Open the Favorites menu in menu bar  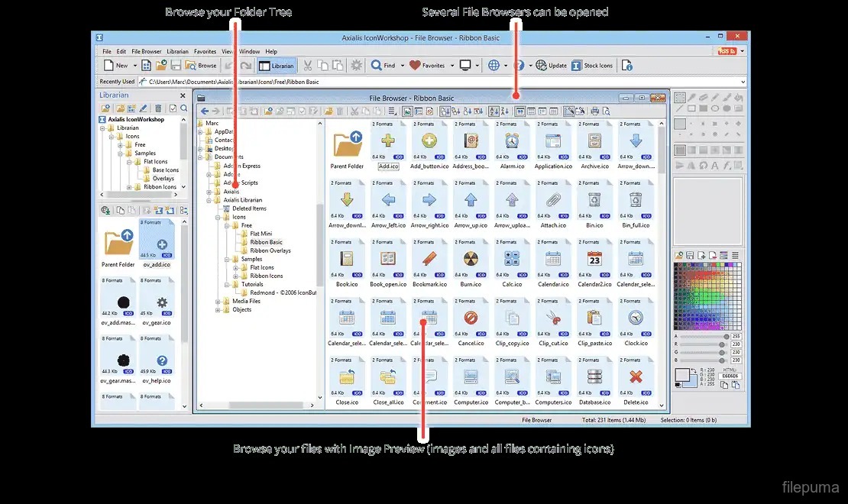(x=205, y=52)
